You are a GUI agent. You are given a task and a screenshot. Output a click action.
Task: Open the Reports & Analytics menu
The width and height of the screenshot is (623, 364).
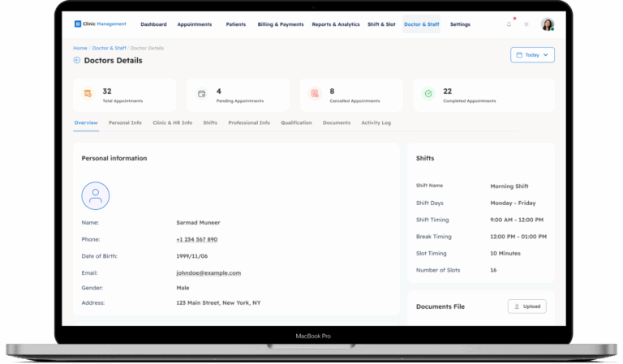[x=336, y=24]
